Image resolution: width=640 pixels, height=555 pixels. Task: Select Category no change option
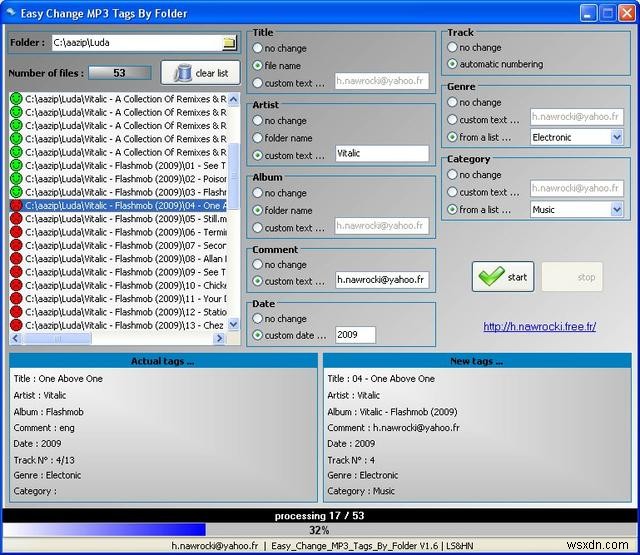(452, 175)
